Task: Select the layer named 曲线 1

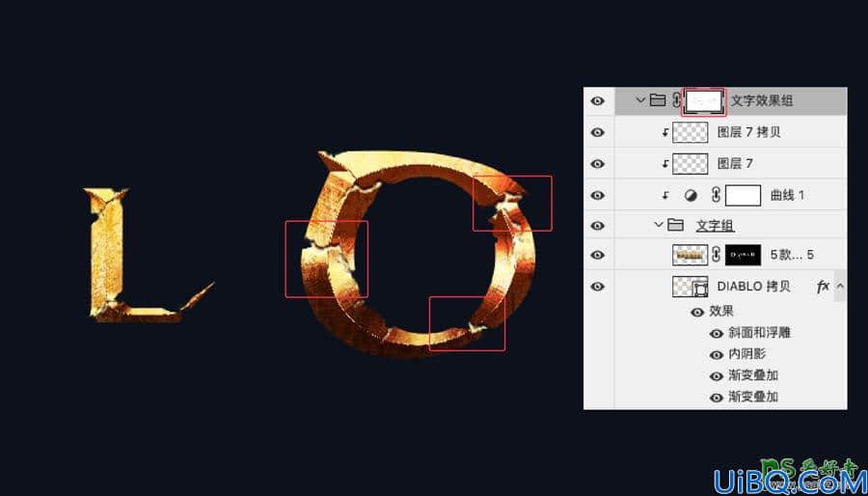Action: (x=788, y=196)
